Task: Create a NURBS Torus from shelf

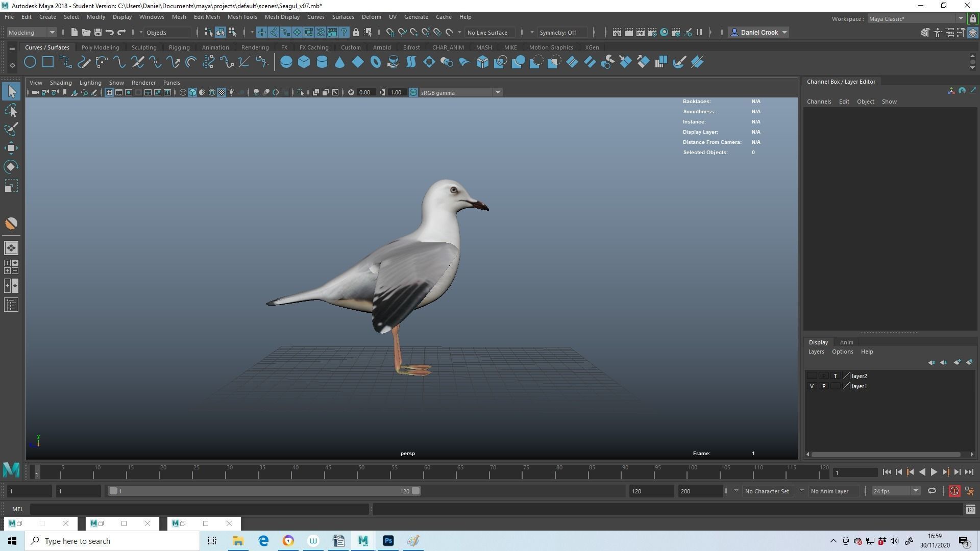Action: click(x=376, y=62)
